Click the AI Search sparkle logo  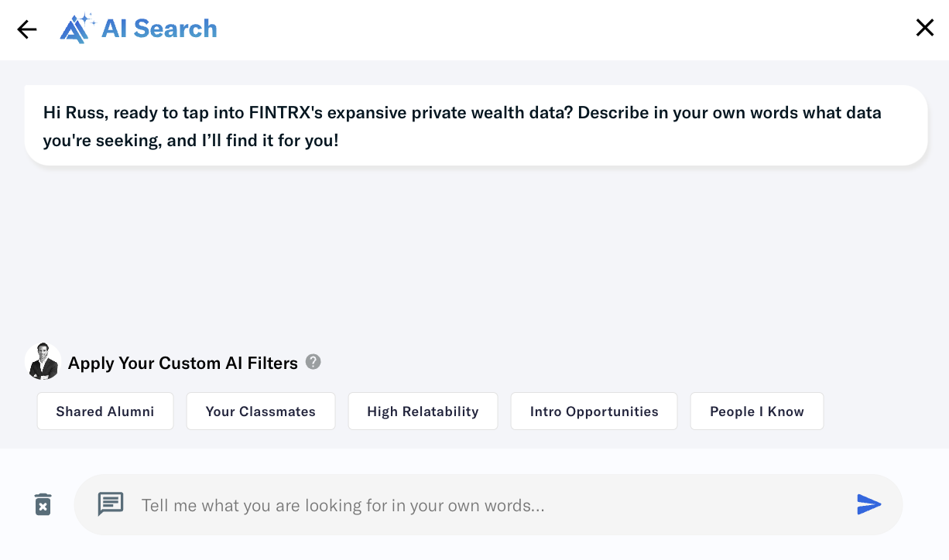click(x=77, y=29)
